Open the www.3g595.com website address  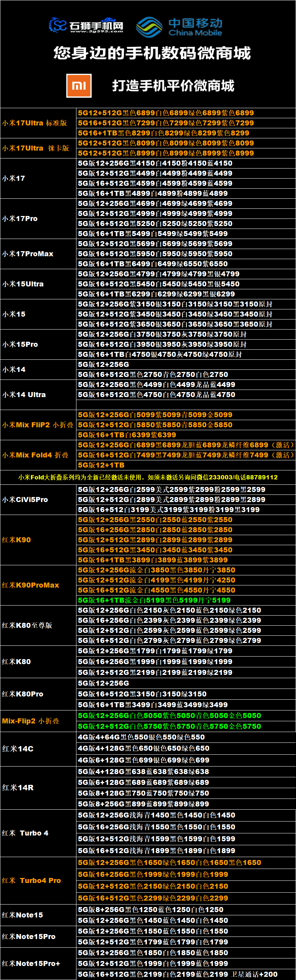(97, 32)
